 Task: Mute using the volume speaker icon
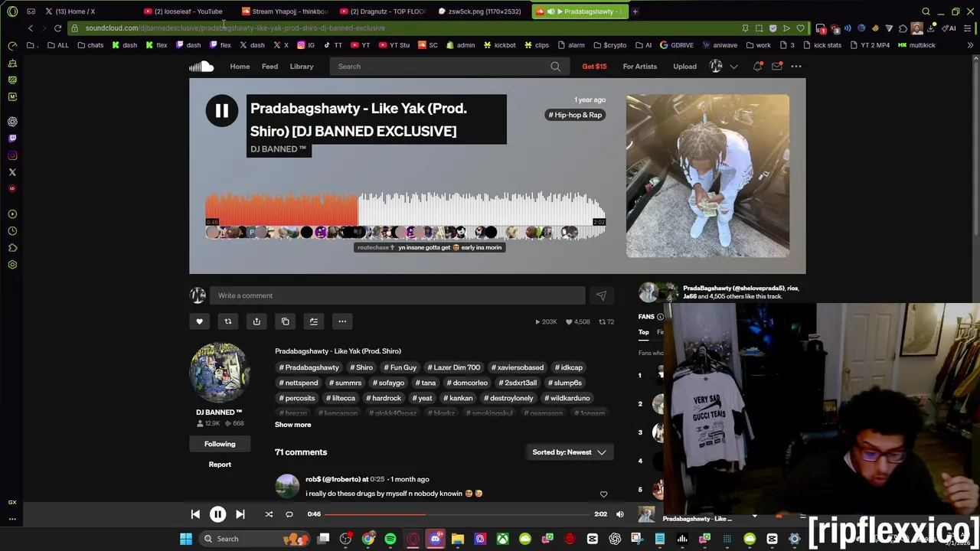coord(620,514)
